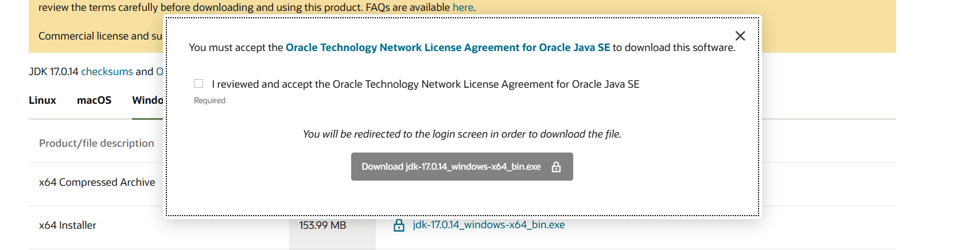Switch to the Linux tab
Image resolution: width=980 pixels, height=250 pixels.
[42, 100]
